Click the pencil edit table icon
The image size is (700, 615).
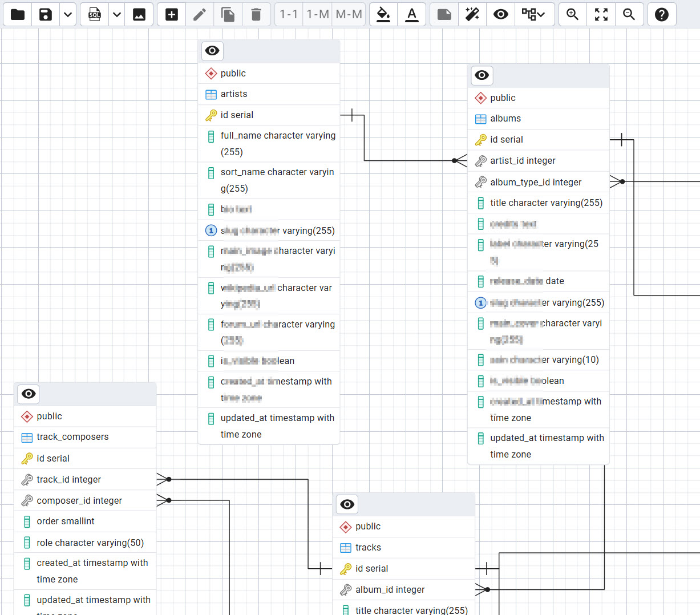200,14
